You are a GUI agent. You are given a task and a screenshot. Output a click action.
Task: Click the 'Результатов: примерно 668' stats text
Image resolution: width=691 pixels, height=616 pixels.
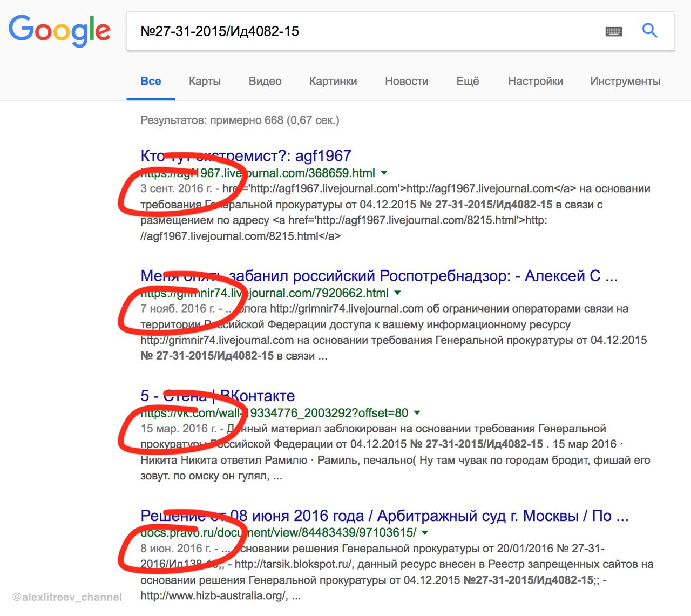click(240, 120)
